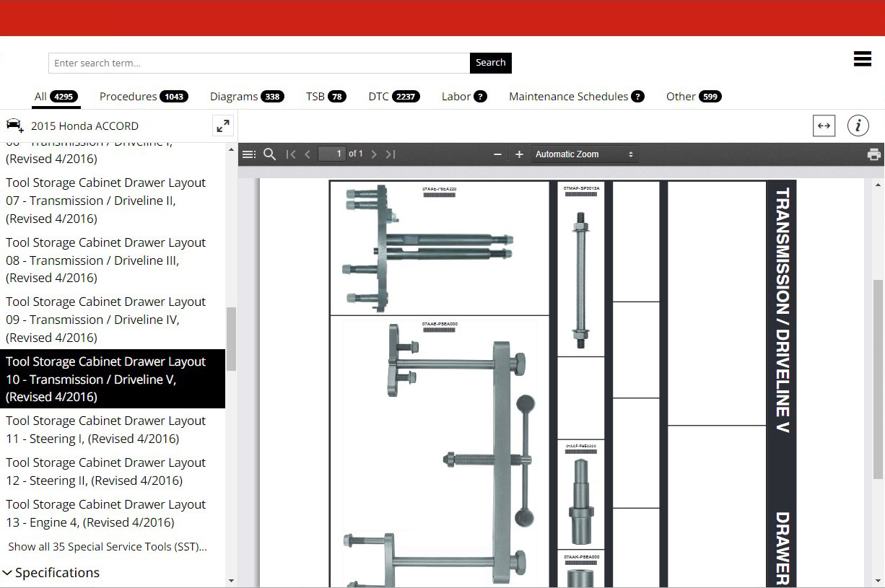This screenshot has width=885, height=588.
Task: Click the vehicle selector car icon
Action: [x=14, y=126]
